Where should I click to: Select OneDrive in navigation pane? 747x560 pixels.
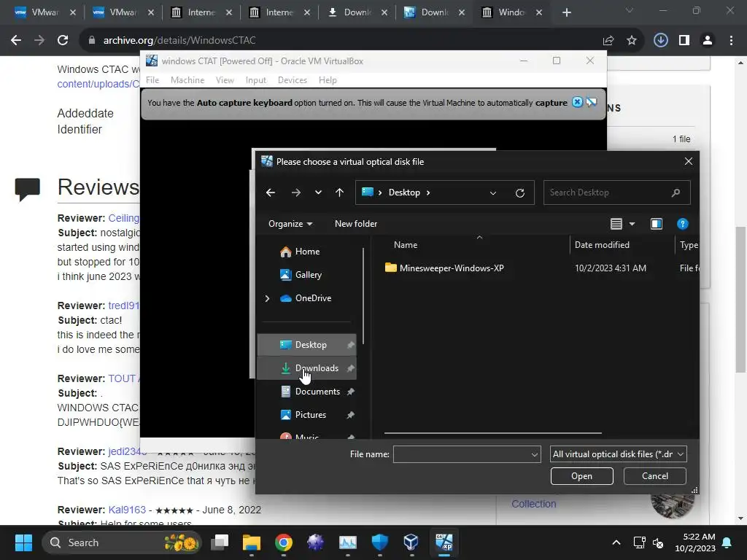(x=312, y=298)
